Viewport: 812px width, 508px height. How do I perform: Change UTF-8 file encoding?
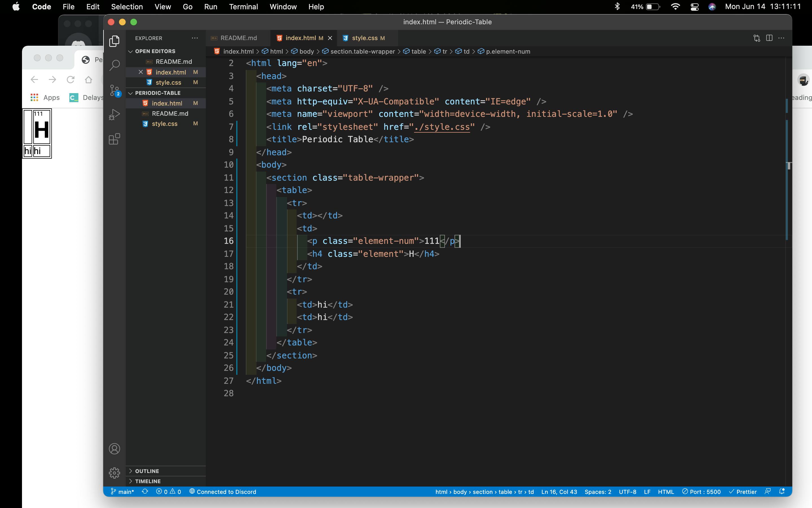(627, 492)
